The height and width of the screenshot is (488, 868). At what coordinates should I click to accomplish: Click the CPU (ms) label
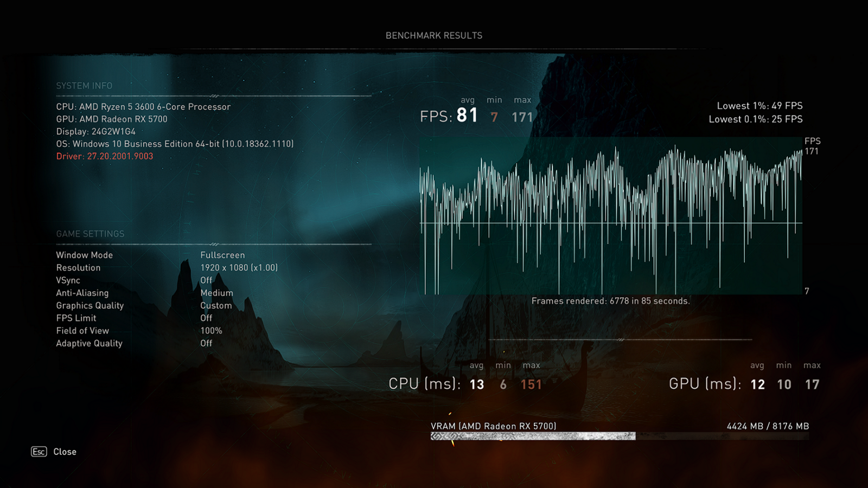424,384
